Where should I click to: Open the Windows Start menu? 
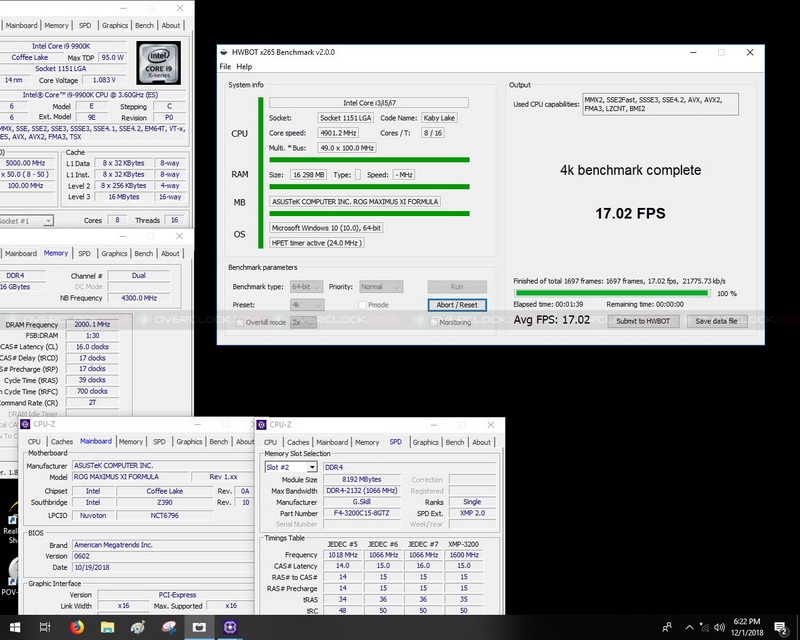14,627
